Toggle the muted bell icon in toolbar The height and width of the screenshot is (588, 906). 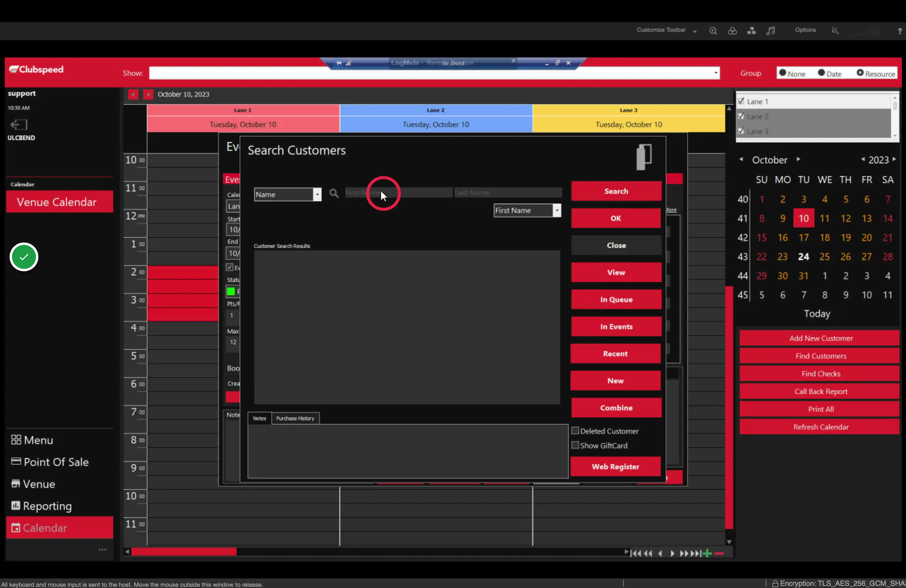click(835, 31)
